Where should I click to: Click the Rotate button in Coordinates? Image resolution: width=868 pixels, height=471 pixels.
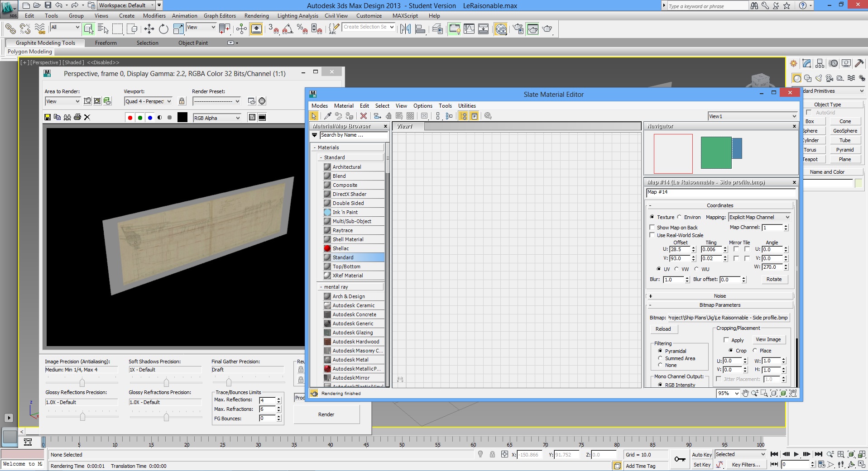[x=774, y=279]
